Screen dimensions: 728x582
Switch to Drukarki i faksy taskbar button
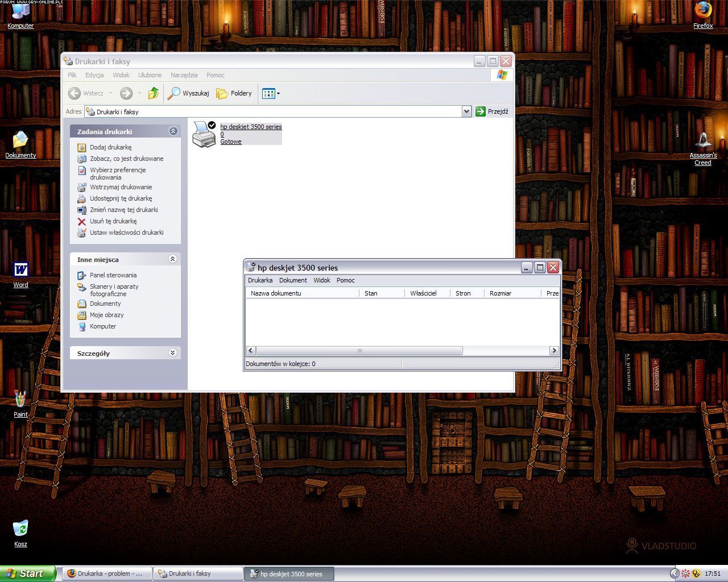click(198, 573)
